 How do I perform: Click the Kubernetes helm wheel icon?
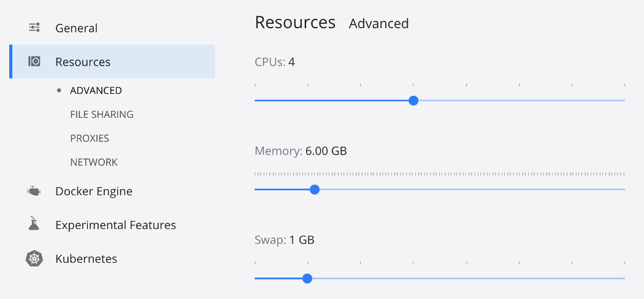click(x=34, y=258)
